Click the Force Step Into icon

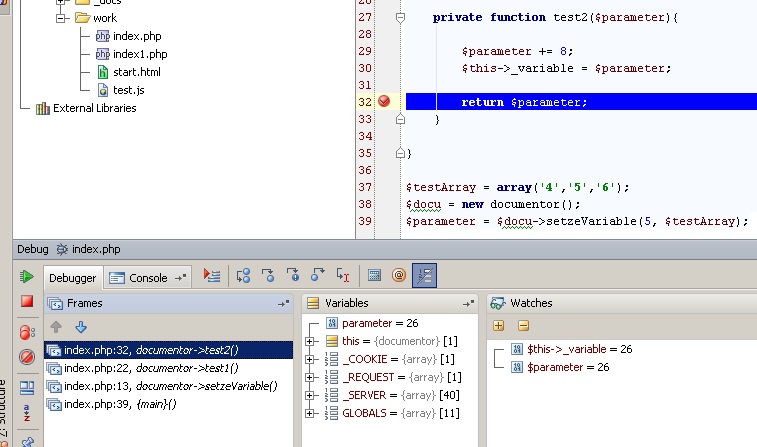click(293, 276)
